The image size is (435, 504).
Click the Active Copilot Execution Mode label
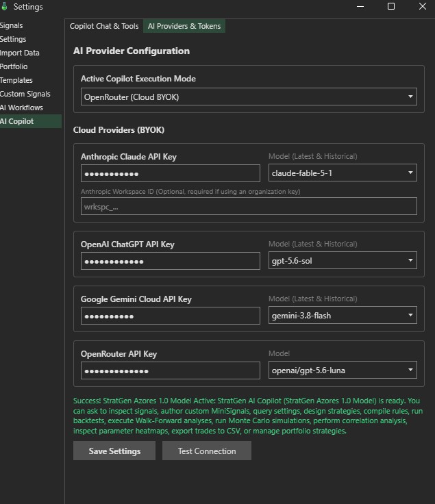pyautogui.click(x=138, y=79)
